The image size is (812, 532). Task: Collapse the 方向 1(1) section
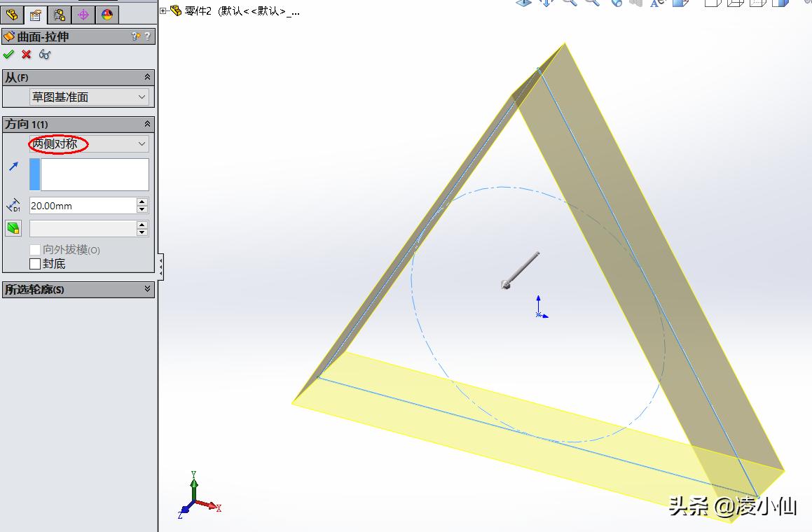coord(146,124)
